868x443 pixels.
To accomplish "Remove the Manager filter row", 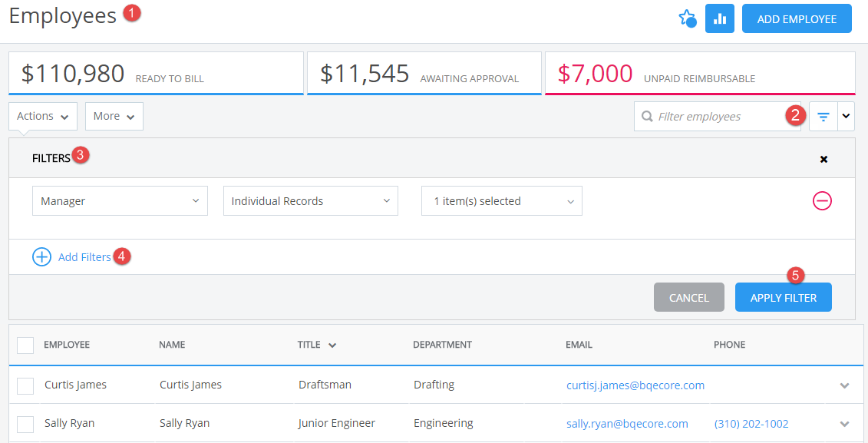I will pos(822,200).
